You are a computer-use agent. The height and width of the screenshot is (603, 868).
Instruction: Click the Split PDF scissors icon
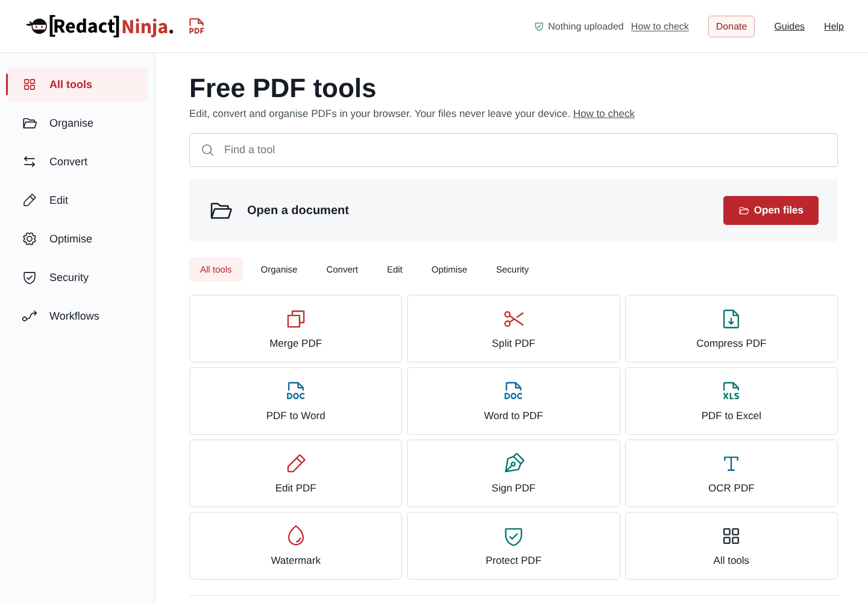point(514,319)
